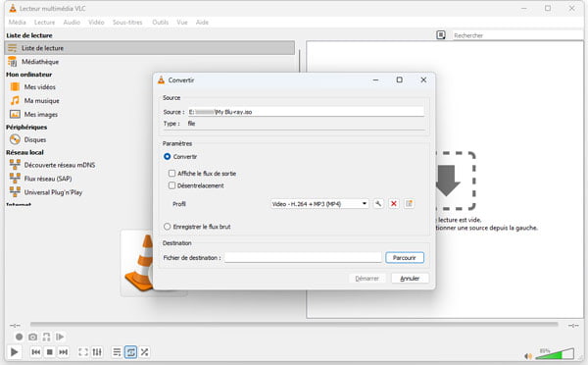Select Enregistrer le flux brut option
Image resolution: width=588 pixels, height=365 pixels.
point(168,227)
